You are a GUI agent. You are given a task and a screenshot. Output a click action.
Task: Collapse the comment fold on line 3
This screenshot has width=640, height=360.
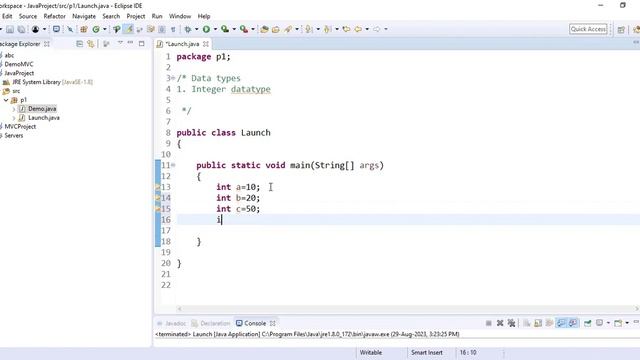point(173,78)
